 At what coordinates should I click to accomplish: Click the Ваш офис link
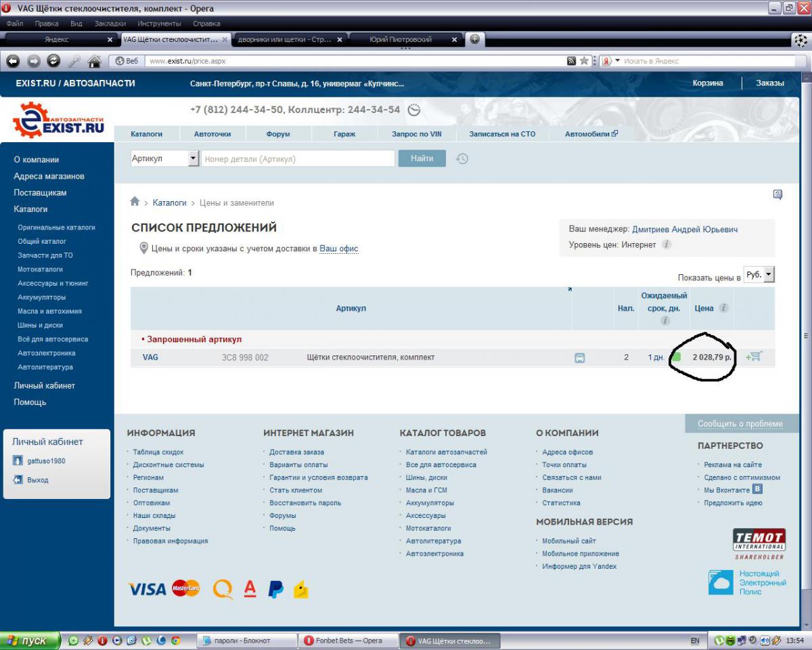click(339, 248)
